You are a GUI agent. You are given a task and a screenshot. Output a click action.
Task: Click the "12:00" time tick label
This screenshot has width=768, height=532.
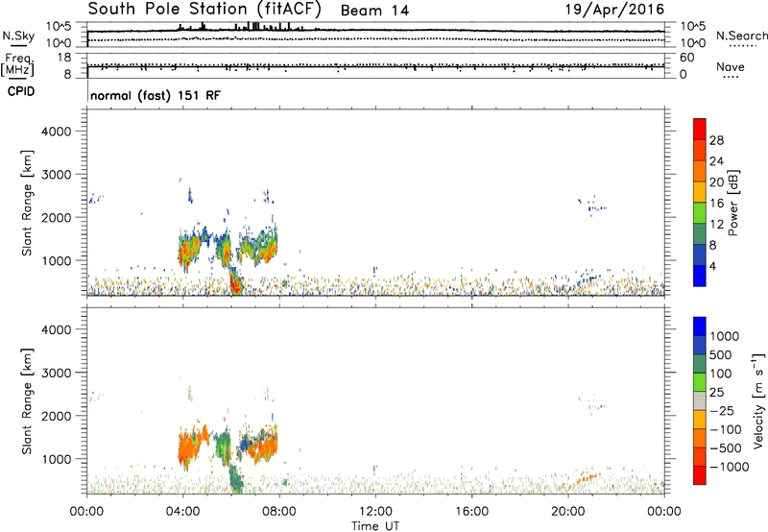tap(375, 512)
